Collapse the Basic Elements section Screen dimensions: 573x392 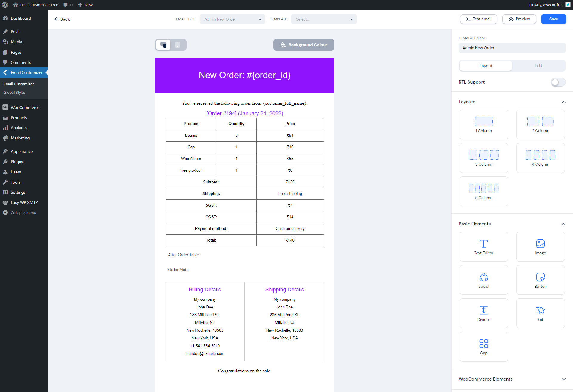563,224
